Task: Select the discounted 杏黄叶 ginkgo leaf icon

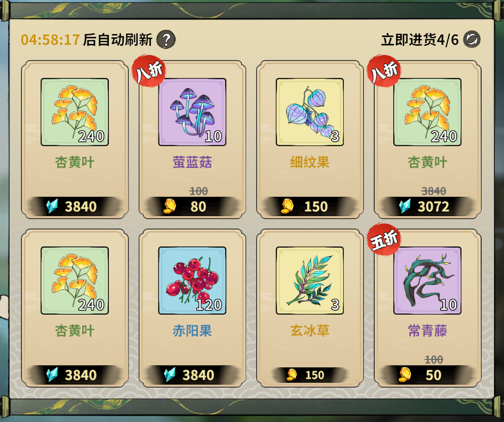Action: tap(427, 112)
